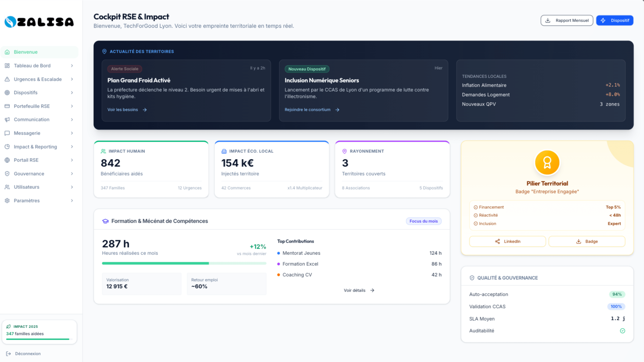
Task: Open the Messagerie menu item
Action: click(x=27, y=133)
